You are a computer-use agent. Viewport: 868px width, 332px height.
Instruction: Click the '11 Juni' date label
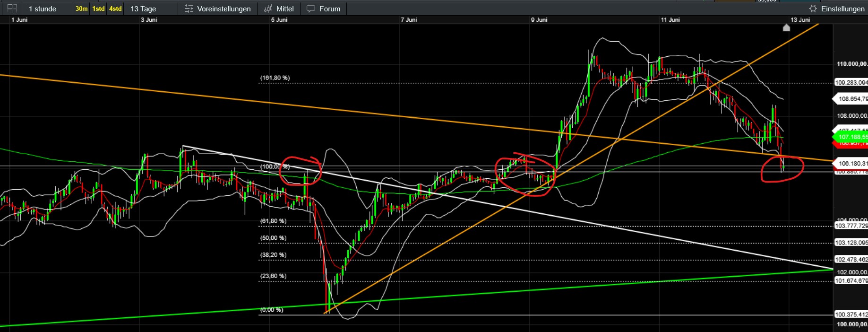pos(670,20)
